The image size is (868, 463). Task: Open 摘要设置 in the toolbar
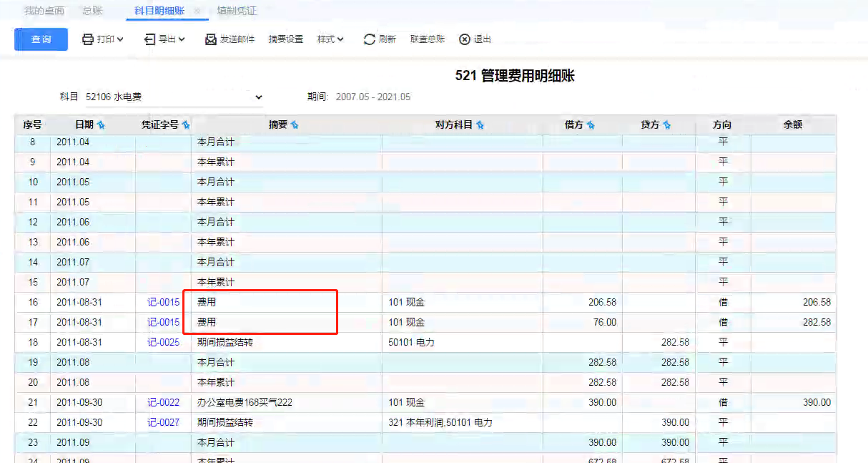tap(286, 39)
